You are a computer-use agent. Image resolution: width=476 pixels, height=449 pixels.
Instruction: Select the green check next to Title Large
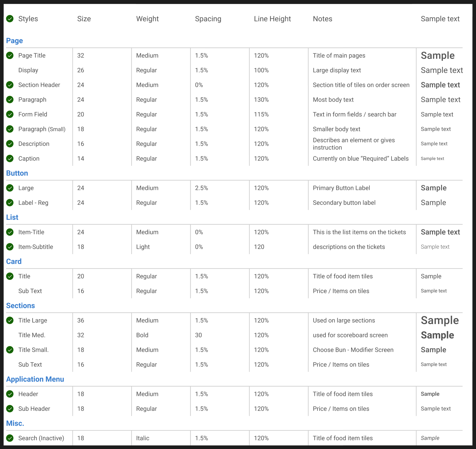click(10, 320)
